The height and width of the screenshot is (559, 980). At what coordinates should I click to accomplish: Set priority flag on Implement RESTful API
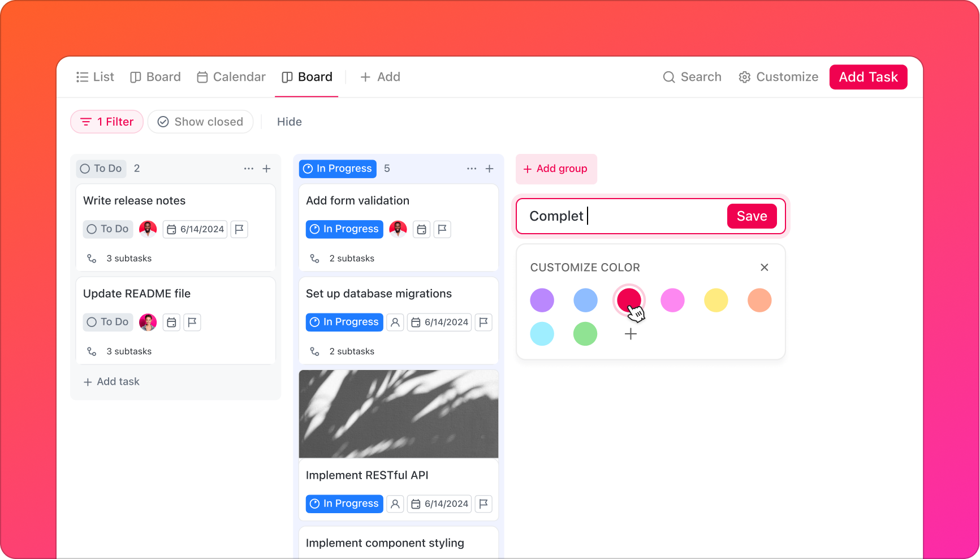pyautogui.click(x=483, y=504)
